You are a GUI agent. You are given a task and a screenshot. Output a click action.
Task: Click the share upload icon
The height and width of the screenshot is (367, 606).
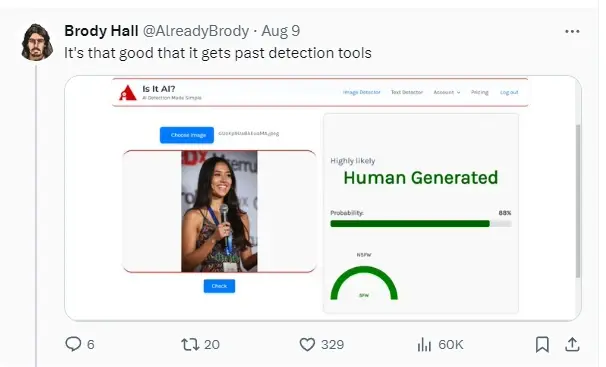572,344
